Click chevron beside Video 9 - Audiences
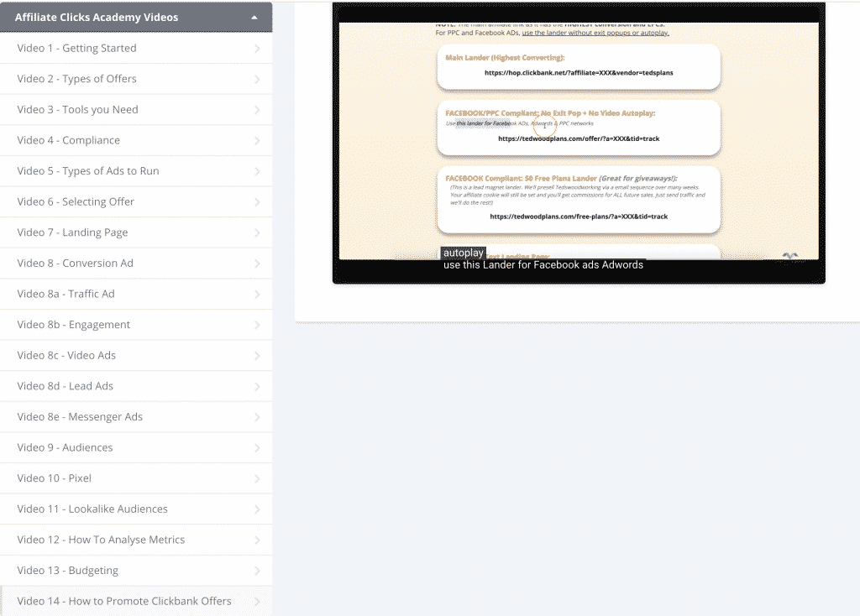This screenshot has width=860, height=616. pyautogui.click(x=257, y=448)
